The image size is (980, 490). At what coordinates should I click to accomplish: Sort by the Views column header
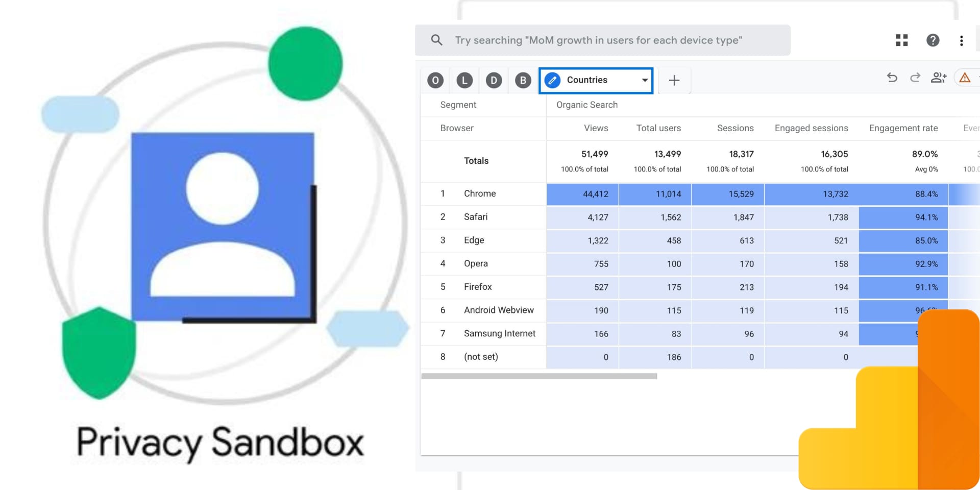(596, 128)
